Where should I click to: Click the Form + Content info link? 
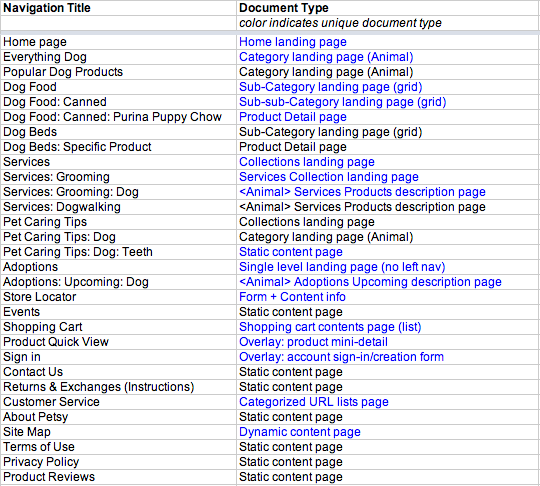(x=292, y=297)
